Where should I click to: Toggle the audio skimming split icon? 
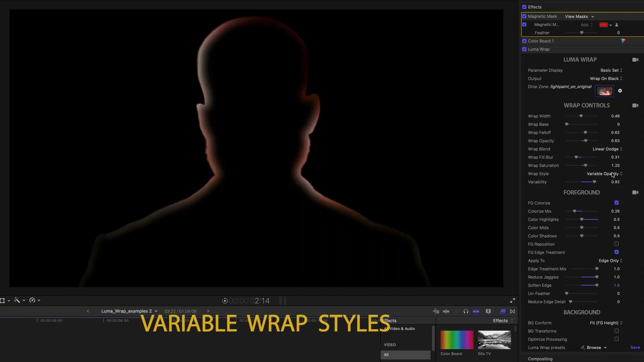(x=446, y=311)
